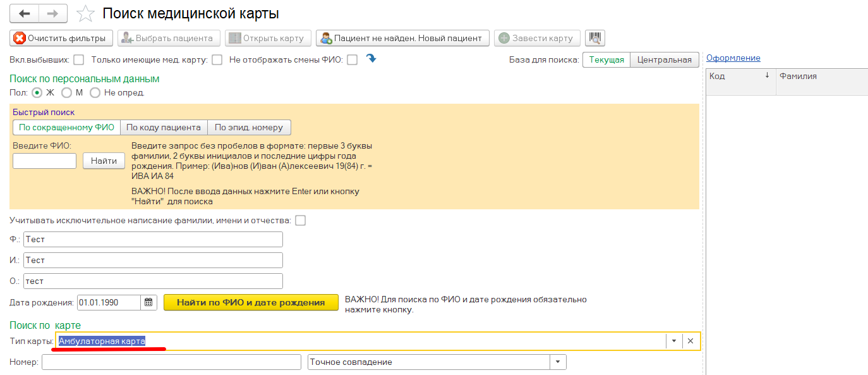Click the back navigation arrow
The image size is (868, 375).
click(x=25, y=13)
